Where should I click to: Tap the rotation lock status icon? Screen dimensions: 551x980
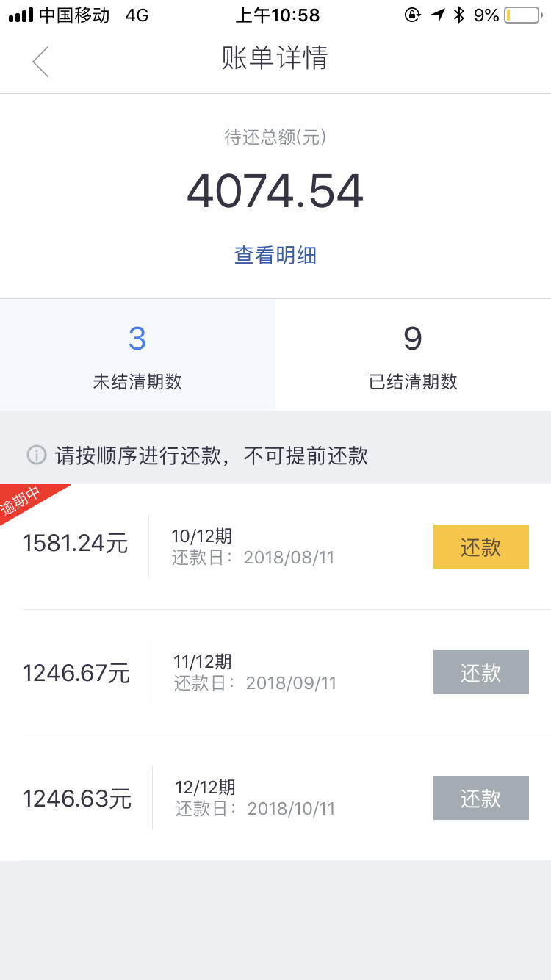pos(412,15)
